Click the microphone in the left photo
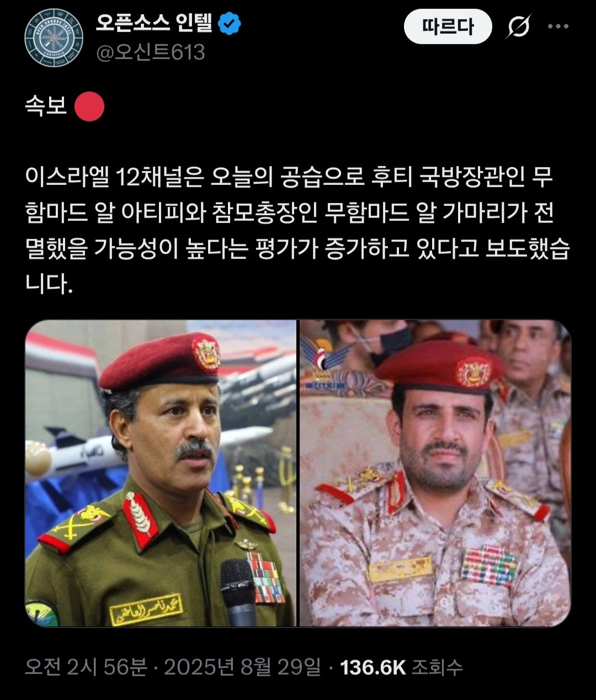Viewport: 596px width, 700px height. pyautogui.click(x=239, y=591)
